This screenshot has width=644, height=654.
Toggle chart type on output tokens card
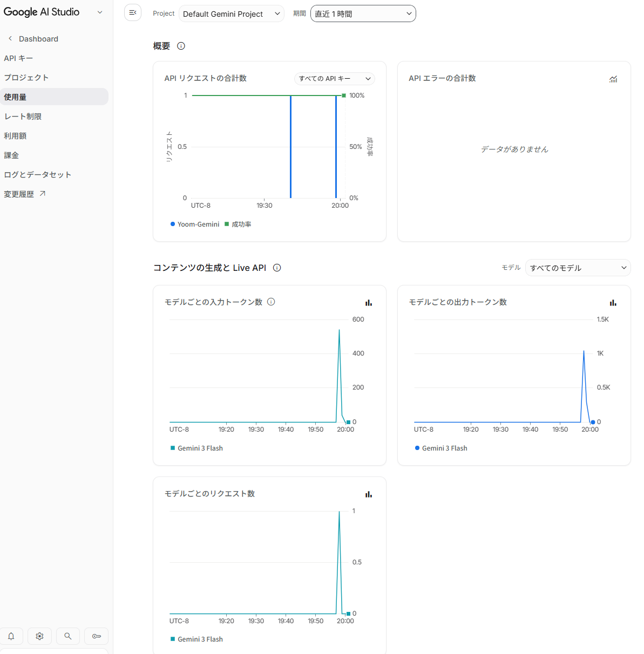click(613, 303)
